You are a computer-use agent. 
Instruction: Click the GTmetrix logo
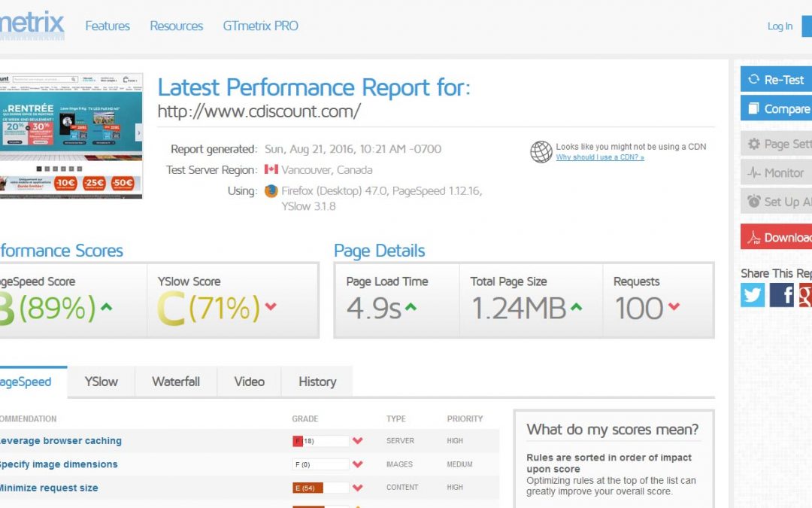pyautogui.click(x=32, y=24)
